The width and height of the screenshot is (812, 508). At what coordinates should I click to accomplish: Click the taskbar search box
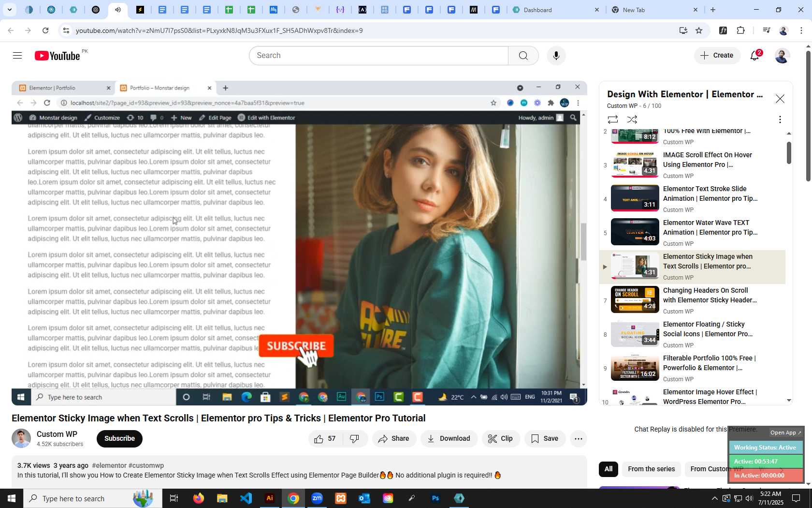(x=93, y=498)
